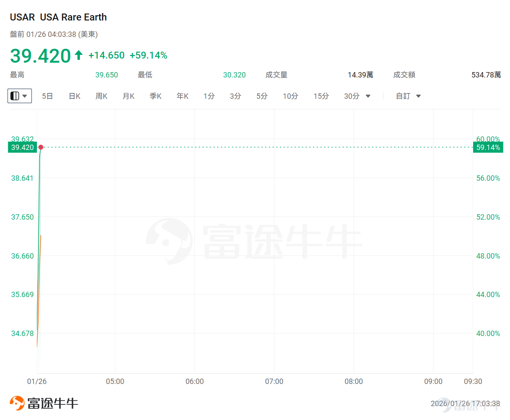Open the 年K chart tab
Screen dimensions: 510x420
(x=183, y=96)
